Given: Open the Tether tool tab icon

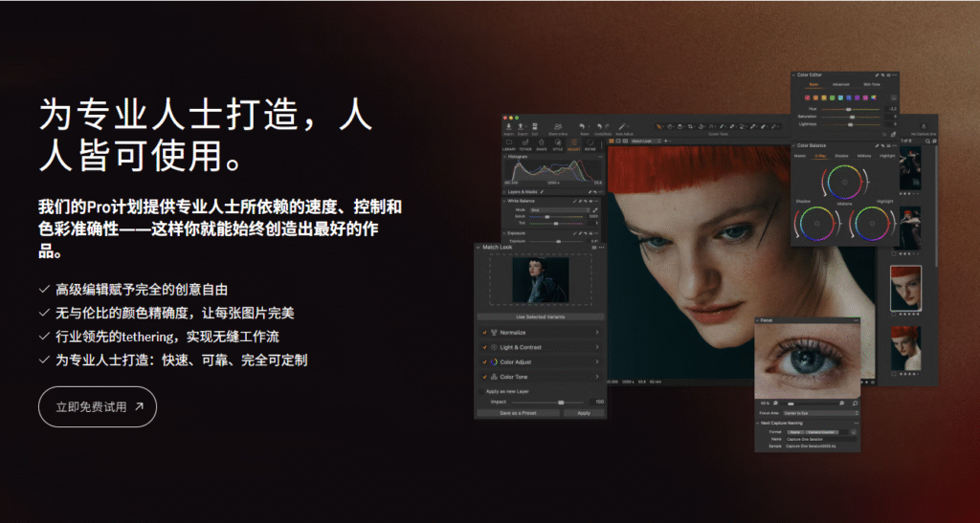Looking at the screenshot, I should click(525, 144).
